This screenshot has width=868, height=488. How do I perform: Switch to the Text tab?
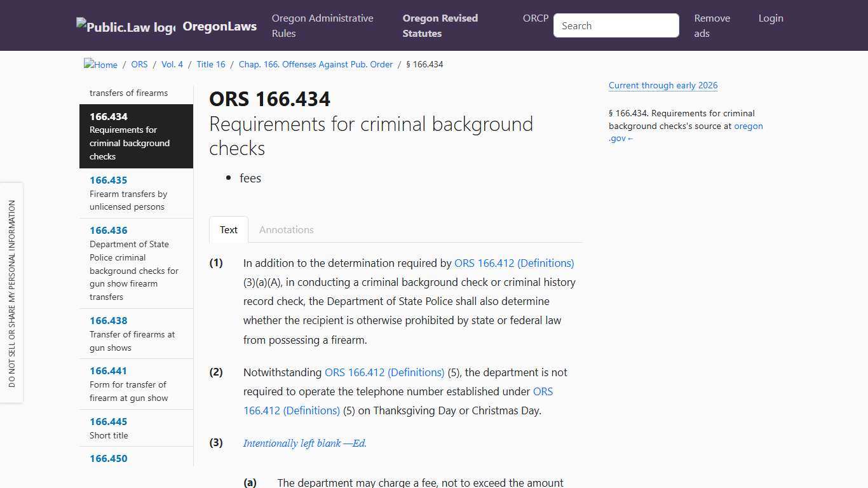pos(228,229)
